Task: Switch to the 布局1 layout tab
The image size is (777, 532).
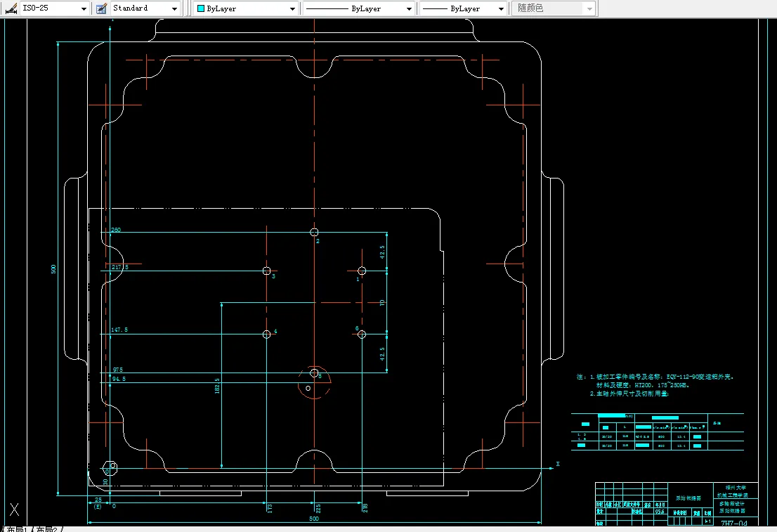Action: coord(18,529)
